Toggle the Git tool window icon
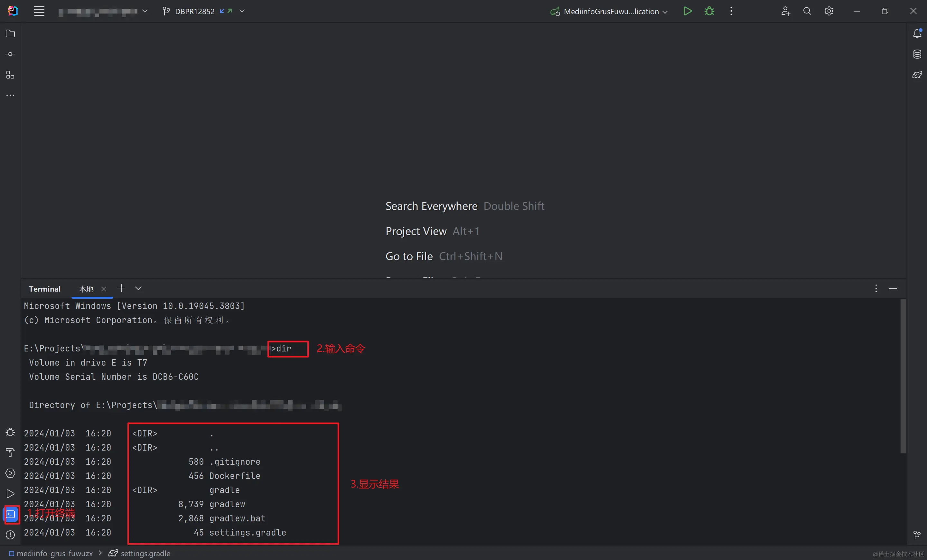 tap(917, 535)
